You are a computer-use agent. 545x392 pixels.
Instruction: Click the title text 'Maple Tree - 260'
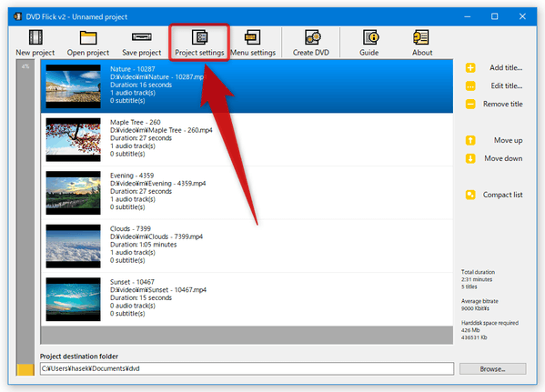[136, 122]
